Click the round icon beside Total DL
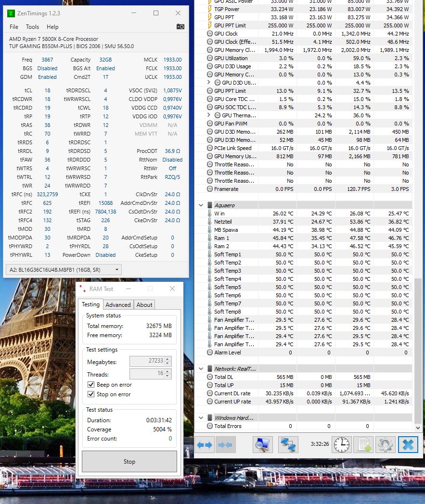Screen dimensions: 425x504 coord(210,377)
